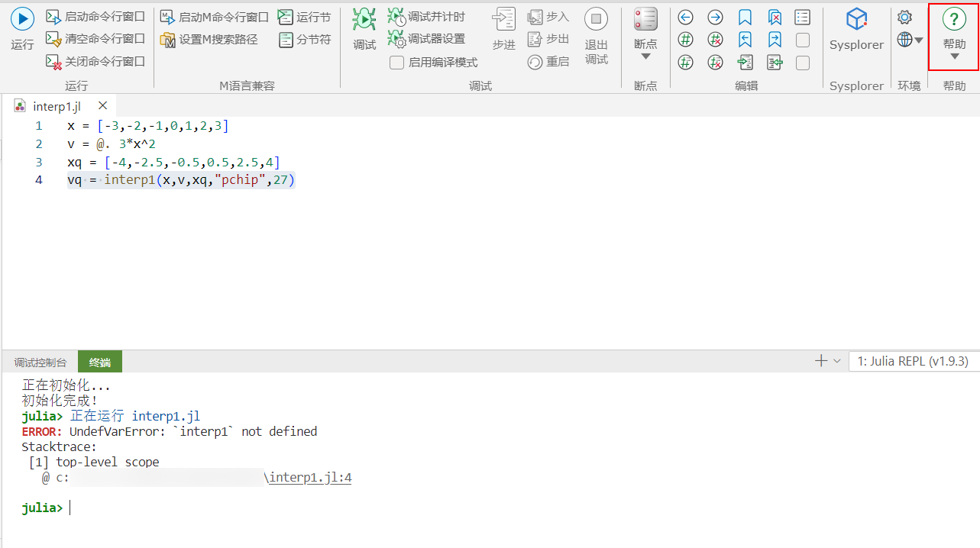Clear the command window (清空命令行窗口)
980x548 pixels.
(x=95, y=39)
